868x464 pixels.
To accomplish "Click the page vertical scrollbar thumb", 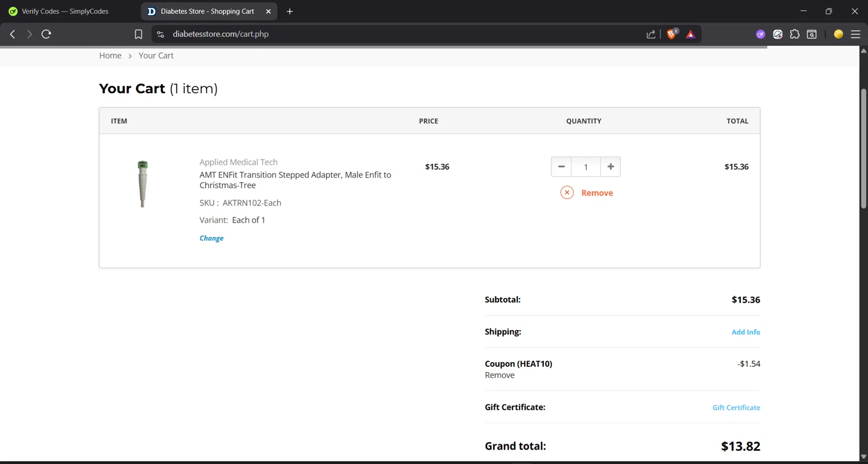I will pos(863,148).
